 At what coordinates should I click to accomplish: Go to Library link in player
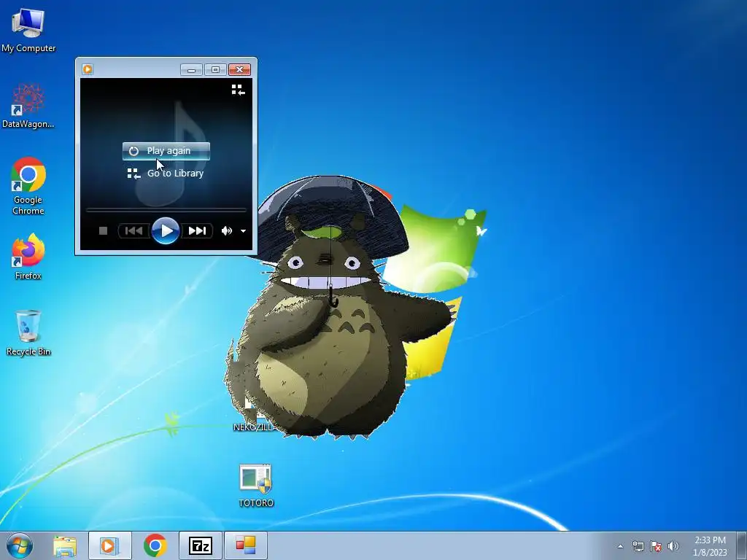point(166,174)
